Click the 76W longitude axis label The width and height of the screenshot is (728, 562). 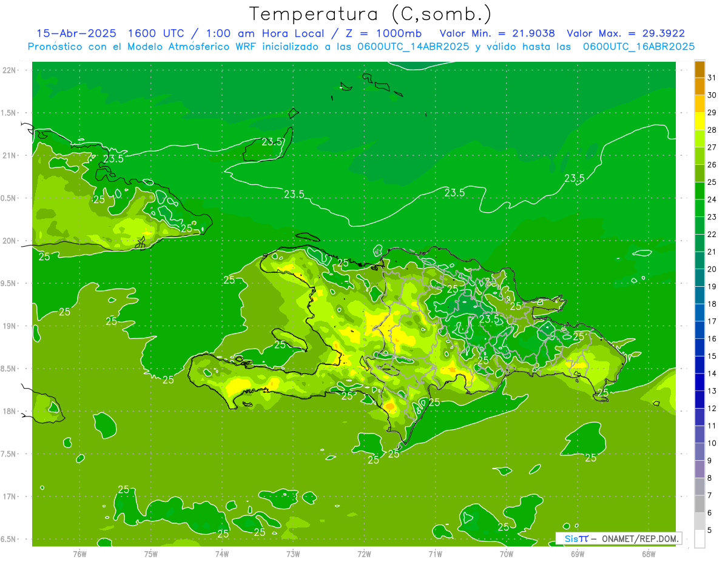pos(79,554)
